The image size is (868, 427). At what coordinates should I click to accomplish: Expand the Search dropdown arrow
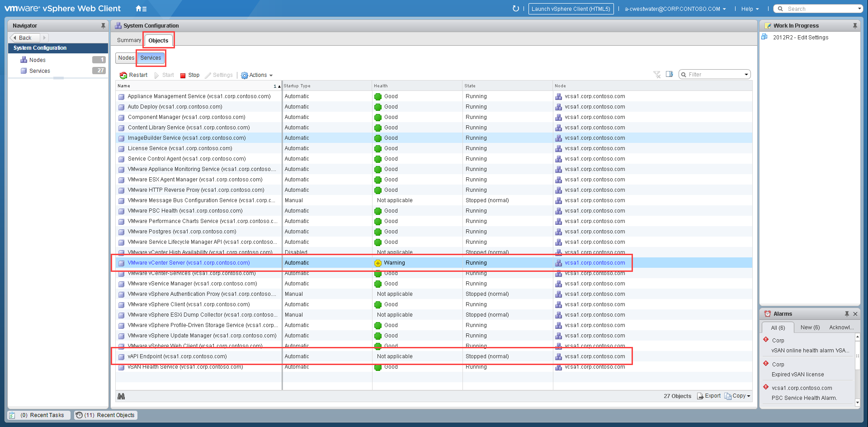[859, 9]
